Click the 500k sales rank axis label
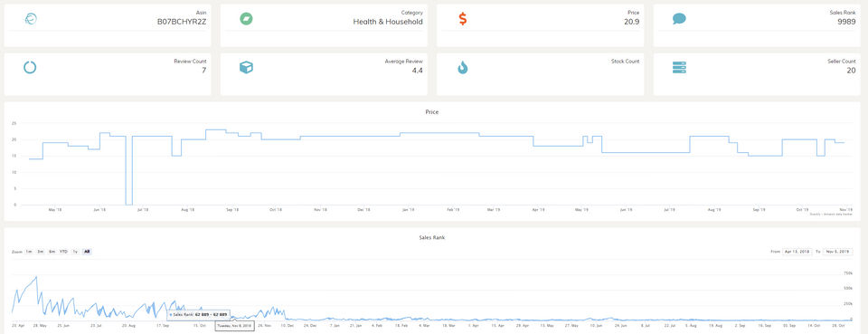 tap(847, 289)
